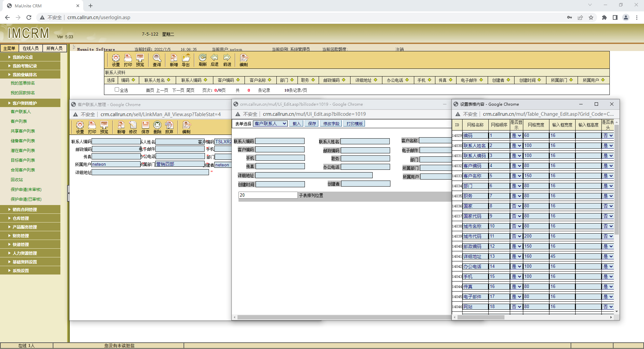Open 是否显示 dropdown for 城市名称 row
This screenshot has height=349, width=644.
tap(516, 226)
